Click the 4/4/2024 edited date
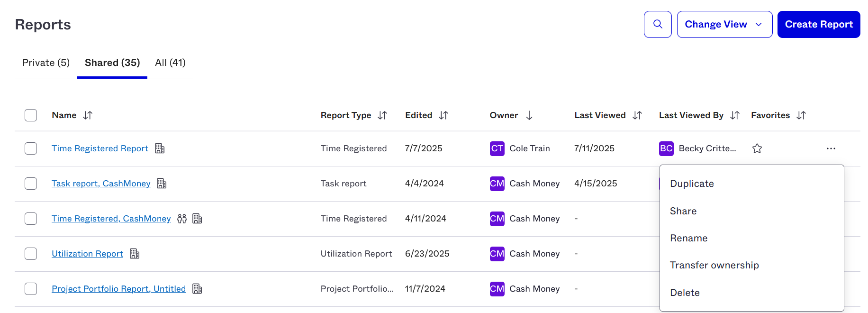Viewport: 868px width, 313px height. (425, 184)
